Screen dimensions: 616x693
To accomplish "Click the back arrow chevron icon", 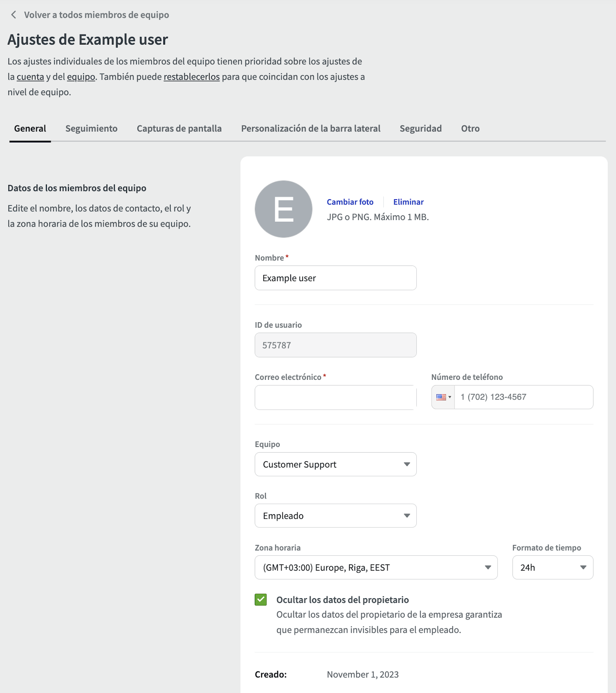I will [14, 15].
